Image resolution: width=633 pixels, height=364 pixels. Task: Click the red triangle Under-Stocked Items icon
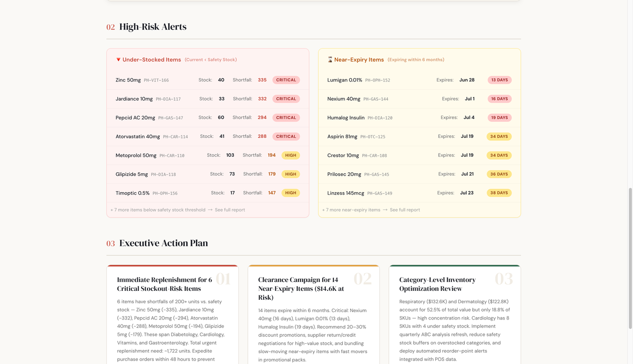[x=118, y=60]
